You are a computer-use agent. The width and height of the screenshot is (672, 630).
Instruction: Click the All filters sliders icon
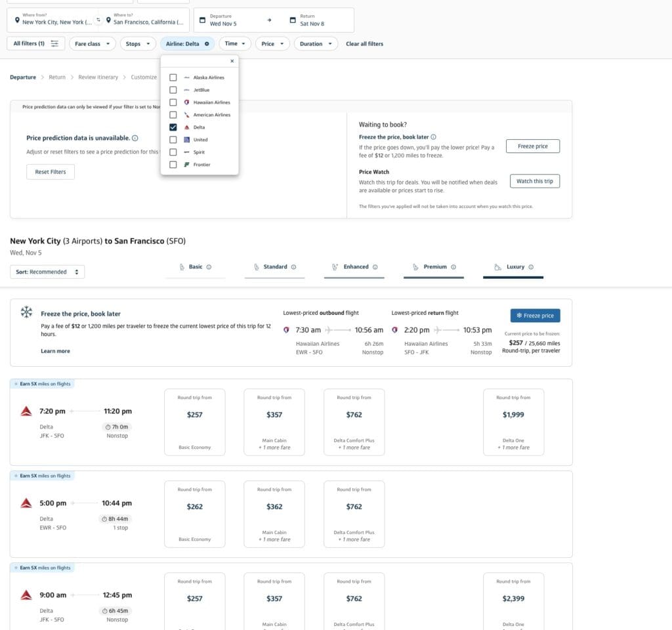point(54,43)
